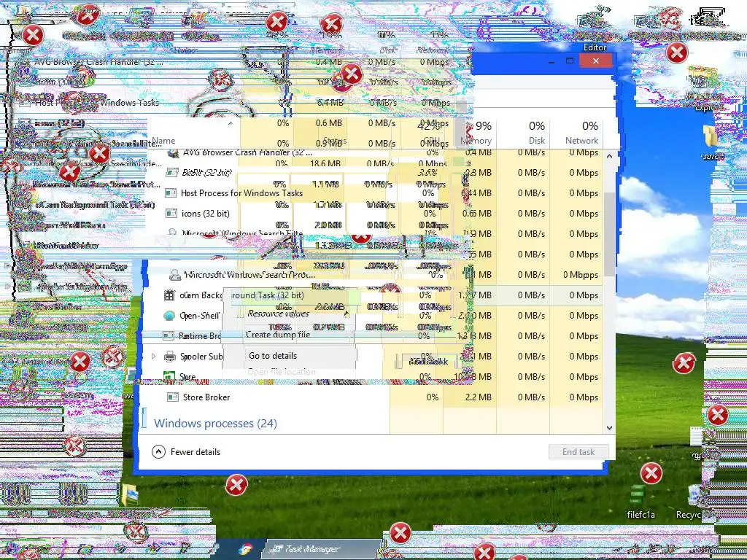Click the colorful browser icon on the taskbar

pyautogui.click(x=246, y=550)
